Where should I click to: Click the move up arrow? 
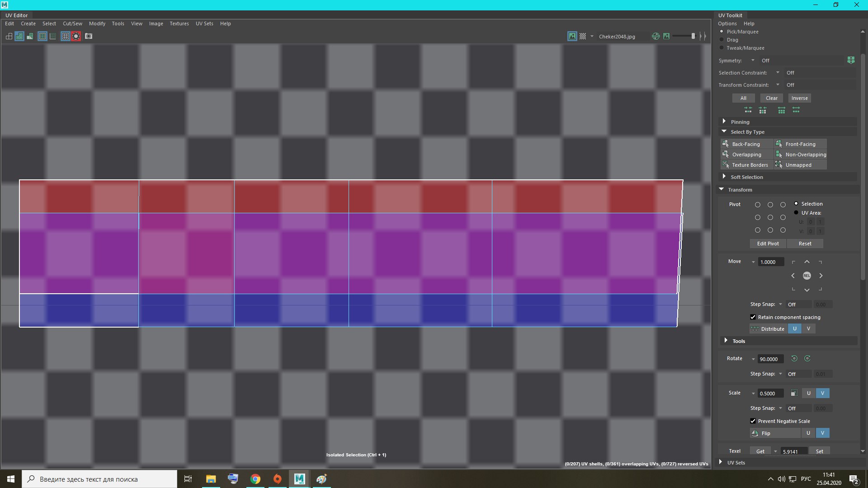(x=807, y=262)
